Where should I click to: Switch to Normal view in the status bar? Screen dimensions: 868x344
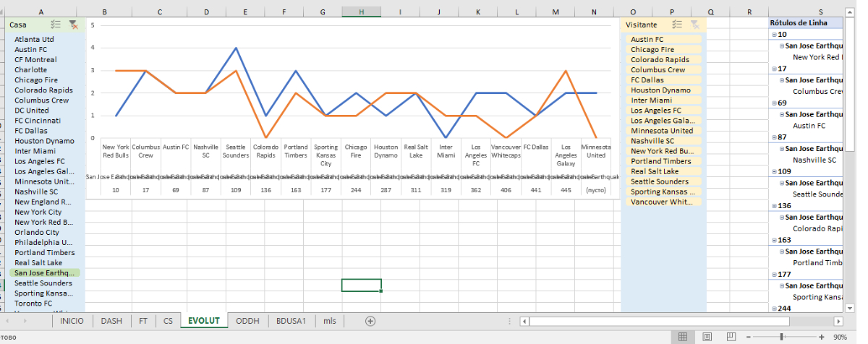tap(682, 337)
